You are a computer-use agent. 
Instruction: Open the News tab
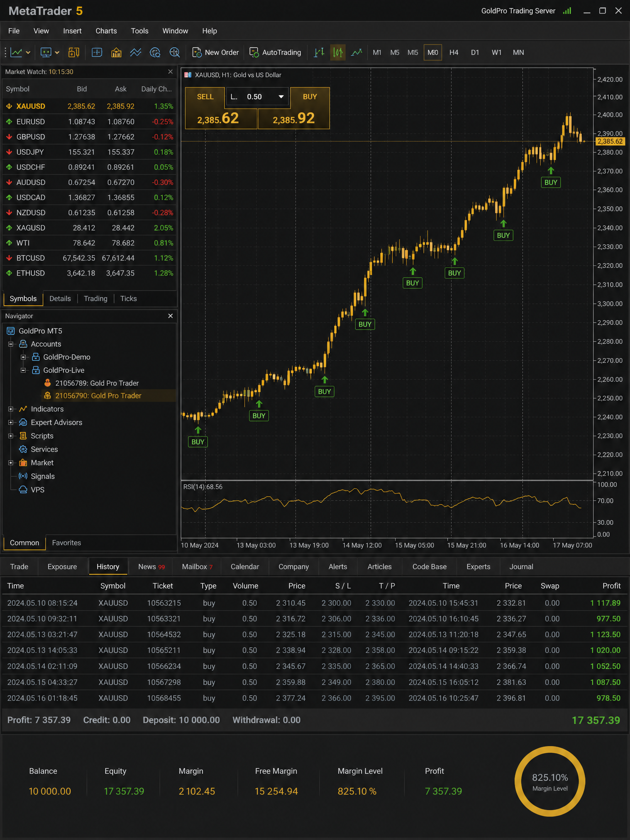(151, 567)
